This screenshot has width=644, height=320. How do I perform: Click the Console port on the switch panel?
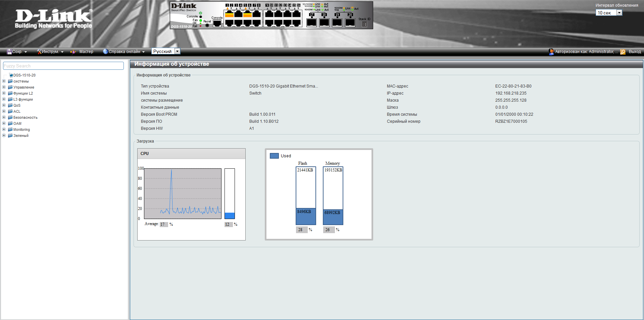217,23
